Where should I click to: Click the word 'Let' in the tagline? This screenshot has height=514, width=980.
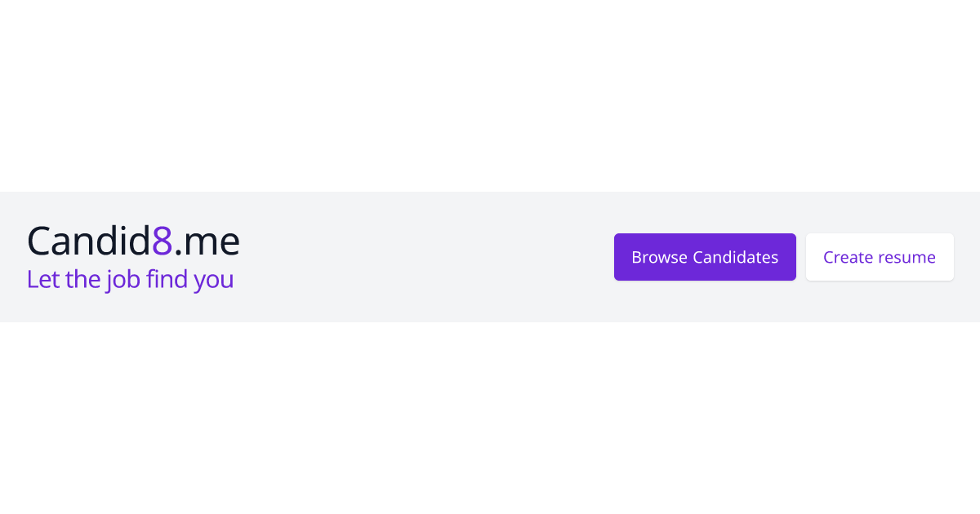[42, 279]
